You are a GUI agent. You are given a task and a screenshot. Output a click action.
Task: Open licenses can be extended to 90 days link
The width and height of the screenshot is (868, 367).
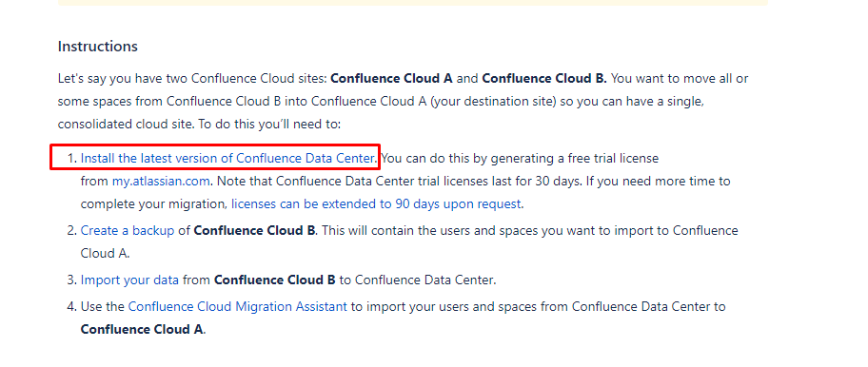pos(377,204)
